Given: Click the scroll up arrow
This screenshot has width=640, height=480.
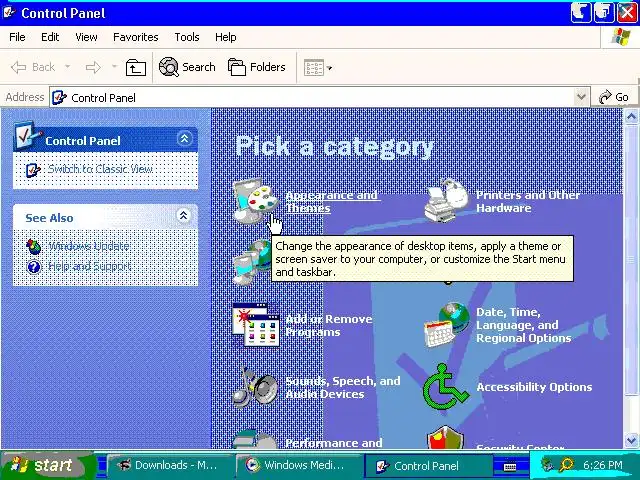Looking at the screenshot, I should click(x=631, y=117).
